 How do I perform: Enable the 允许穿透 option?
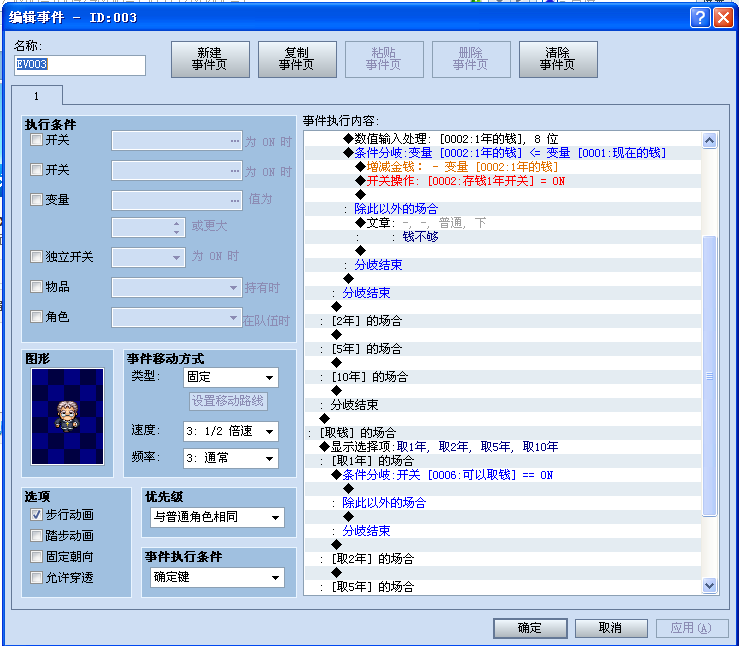(36, 578)
